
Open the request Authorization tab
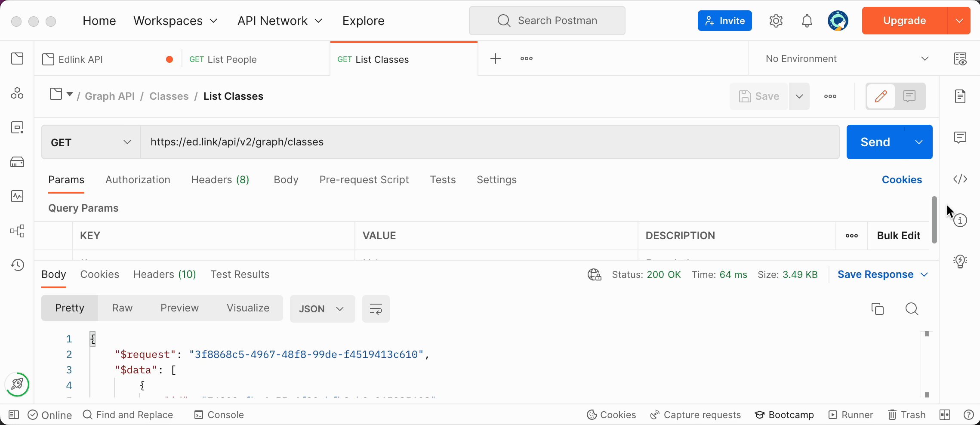[138, 180]
